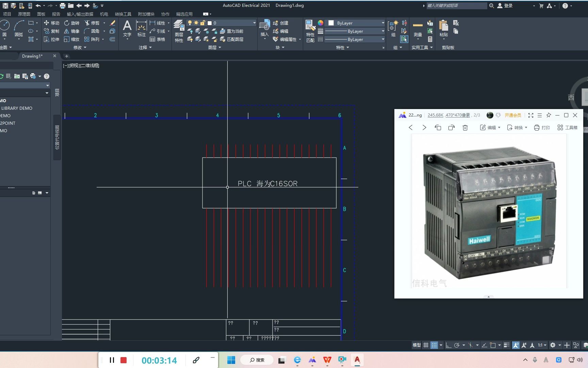Image resolution: width=588 pixels, height=368 pixels.
Task: Open the 面板 ribbon tab
Action: (41, 14)
